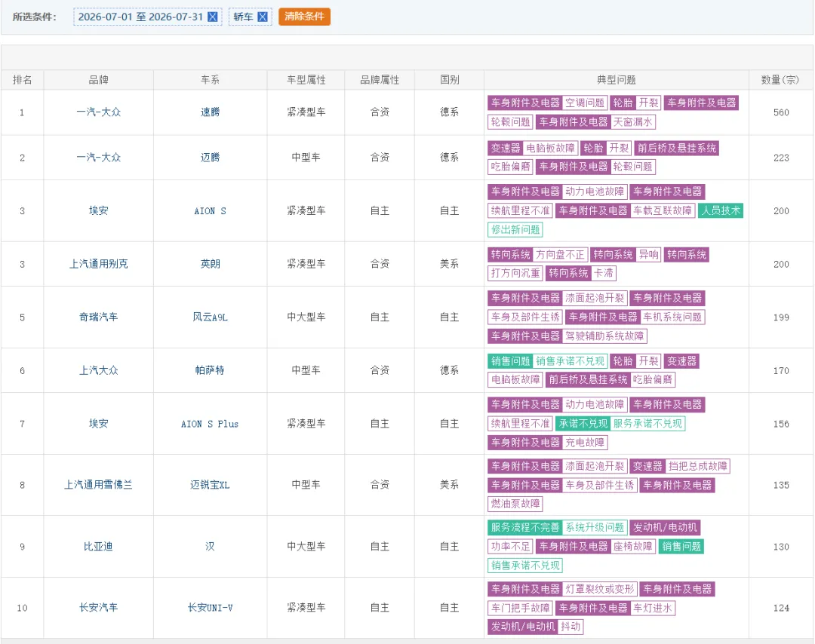Remove the date range filter with its X icon

[x=212, y=17]
